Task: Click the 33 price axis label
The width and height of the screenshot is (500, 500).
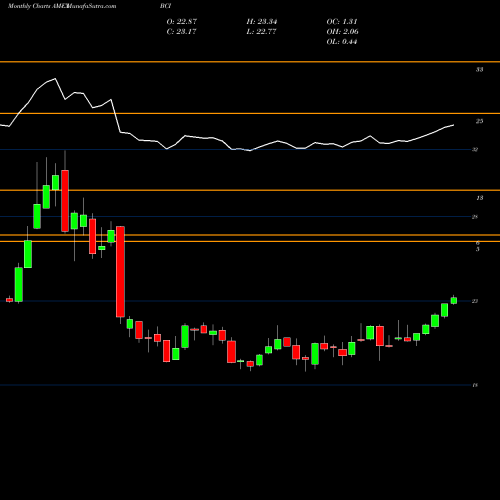Action: click(x=479, y=70)
